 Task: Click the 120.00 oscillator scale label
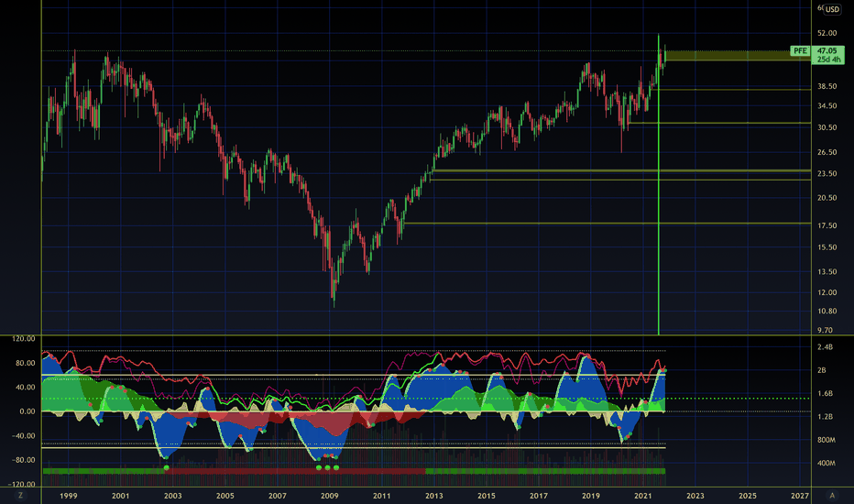click(x=24, y=338)
